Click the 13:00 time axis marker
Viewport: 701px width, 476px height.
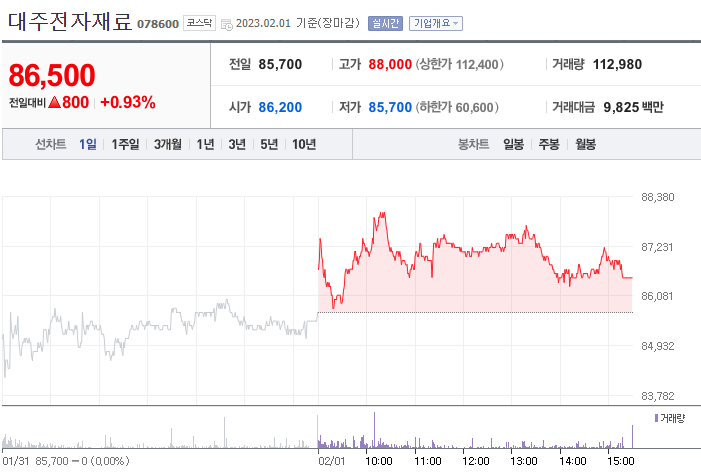click(x=524, y=461)
